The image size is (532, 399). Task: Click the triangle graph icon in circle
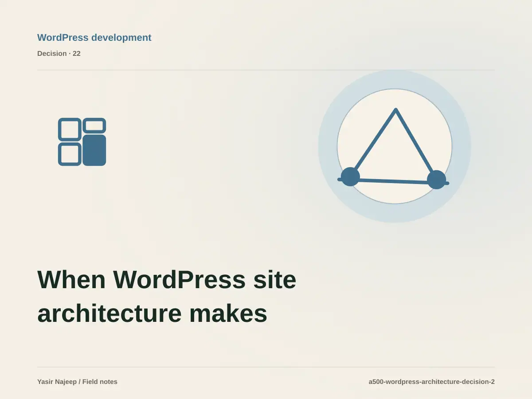click(x=394, y=146)
